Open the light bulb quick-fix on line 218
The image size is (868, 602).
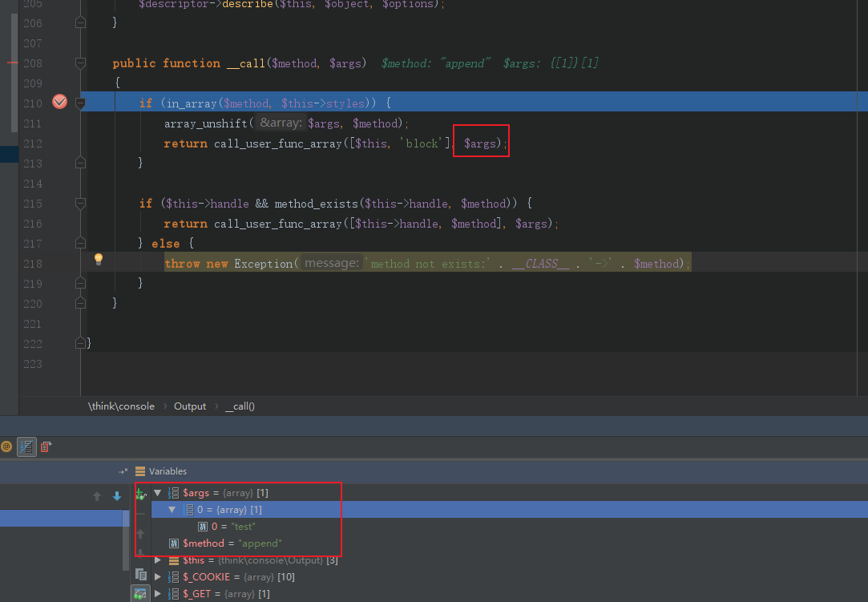pyautogui.click(x=99, y=259)
